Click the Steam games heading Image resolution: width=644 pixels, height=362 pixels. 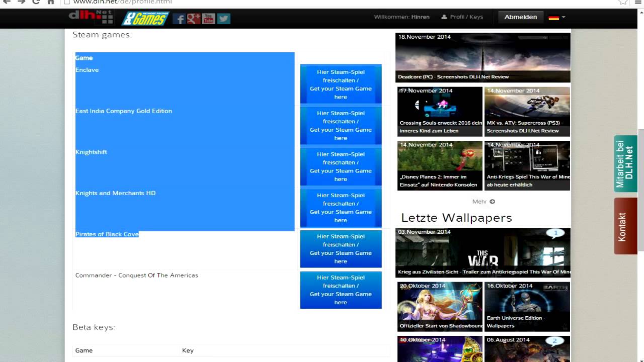[102, 35]
